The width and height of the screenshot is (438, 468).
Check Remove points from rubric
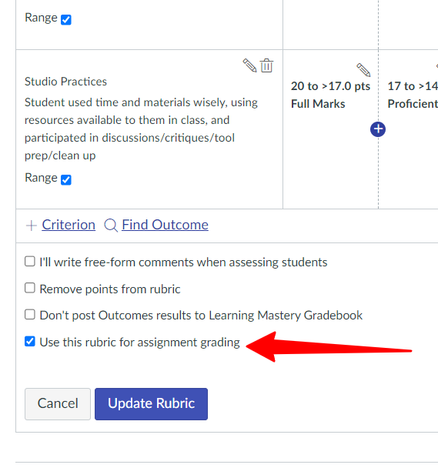pos(30,288)
